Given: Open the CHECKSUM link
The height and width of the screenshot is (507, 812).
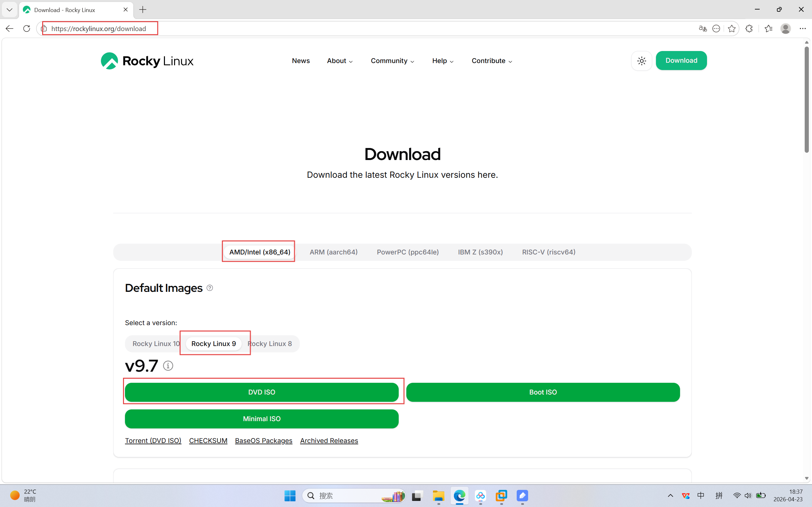Looking at the screenshot, I should pos(208,440).
